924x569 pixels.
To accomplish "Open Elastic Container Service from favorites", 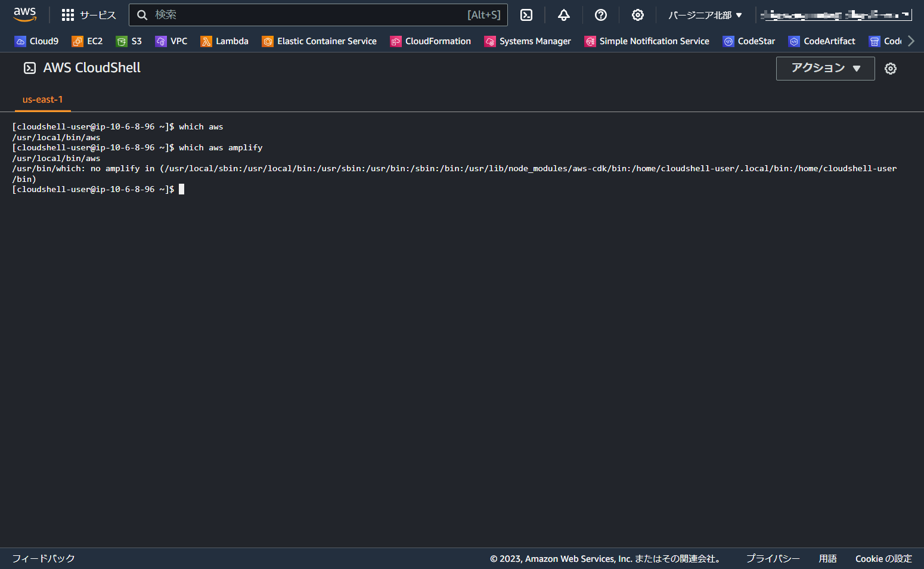I will (319, 41).
